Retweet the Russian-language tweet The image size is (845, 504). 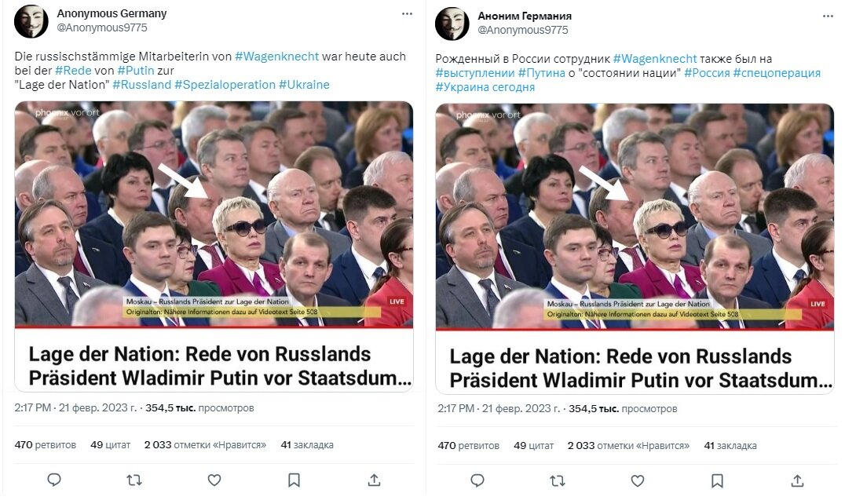pos(558,480)
